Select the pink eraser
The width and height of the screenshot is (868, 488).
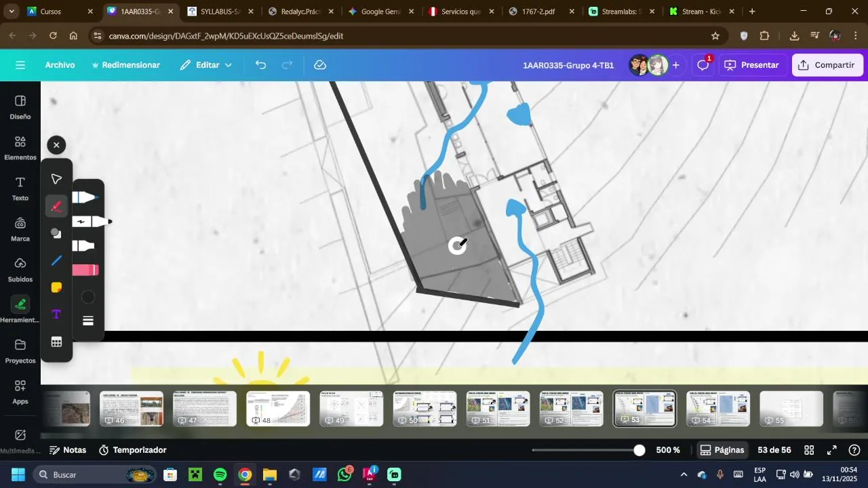pyautogui.click(x=85, y=270)
